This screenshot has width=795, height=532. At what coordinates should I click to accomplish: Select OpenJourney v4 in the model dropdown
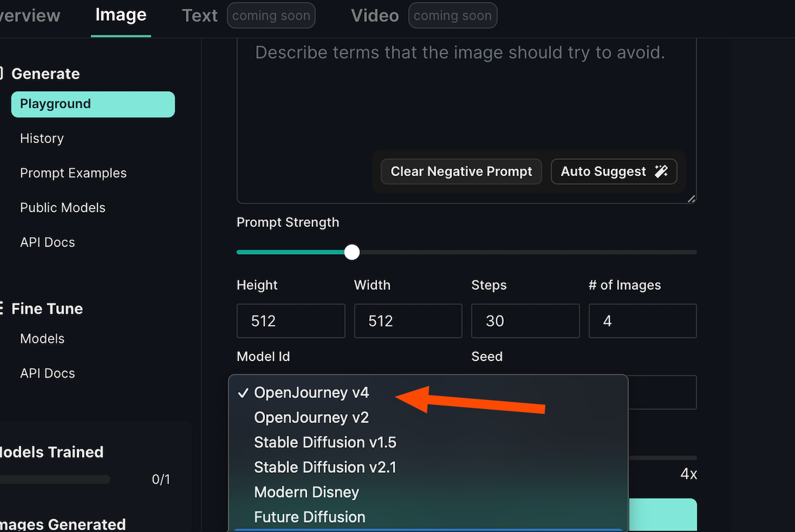(311, 393)
